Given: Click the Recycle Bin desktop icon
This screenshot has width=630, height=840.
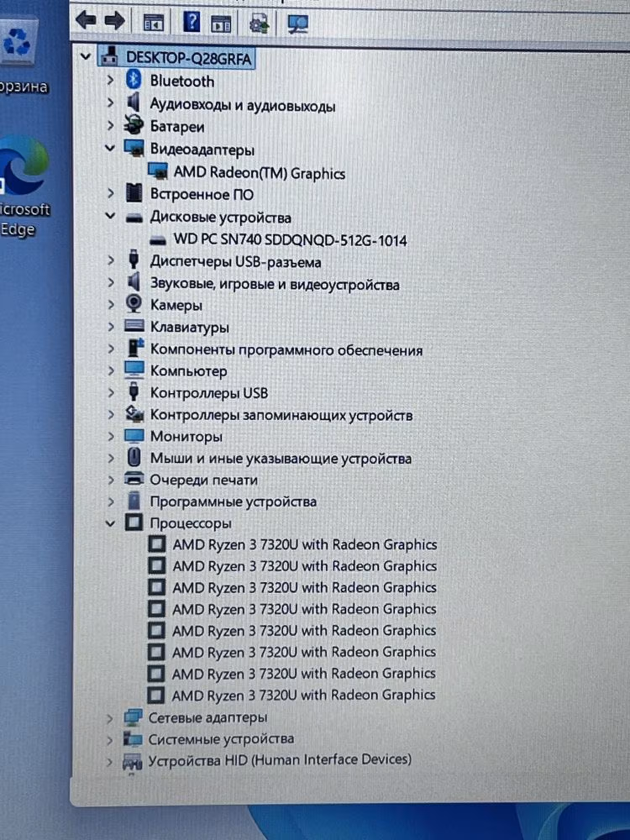Looking at the screenshot, I should coord(18,42).
